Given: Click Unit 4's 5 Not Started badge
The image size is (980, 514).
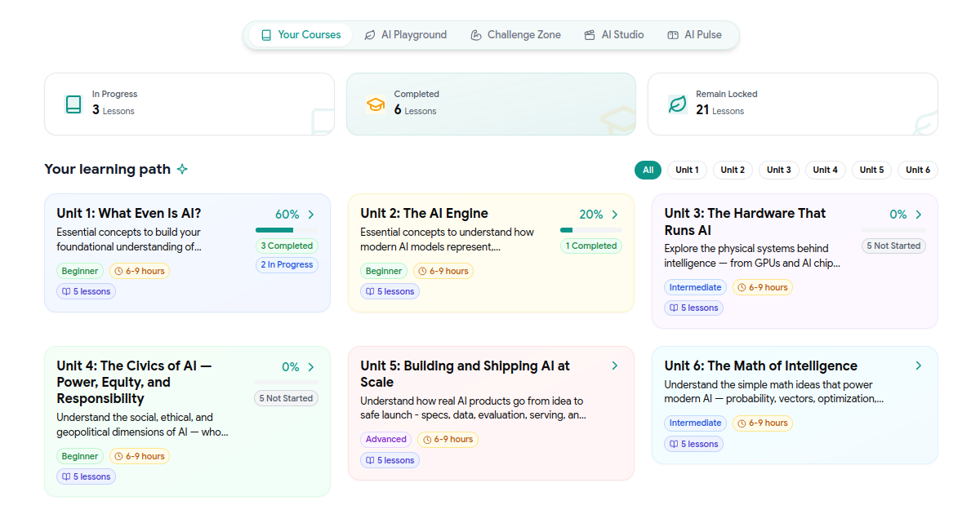Looking at the screenshot, I should pos(286,398).
